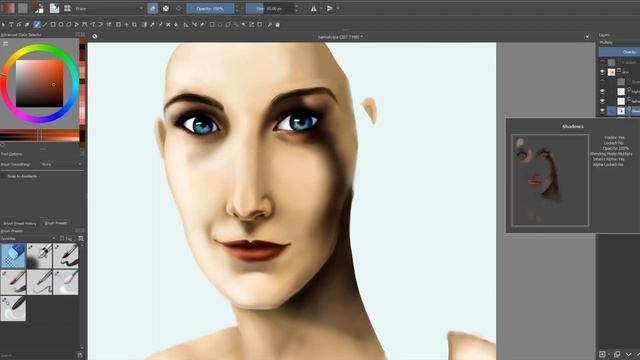This screenshot has height=360, width=640.
Task: Select the Polyline tool
Action: [x=77, y=24]
